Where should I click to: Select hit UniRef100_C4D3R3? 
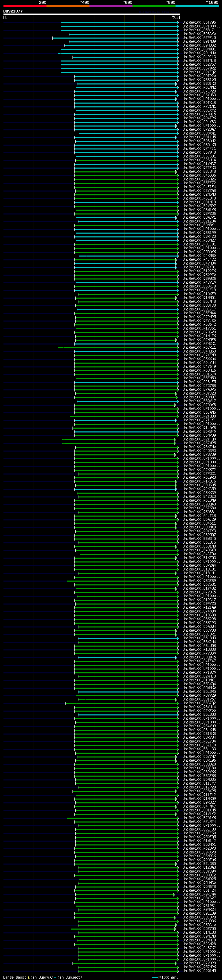click(199, 451)
